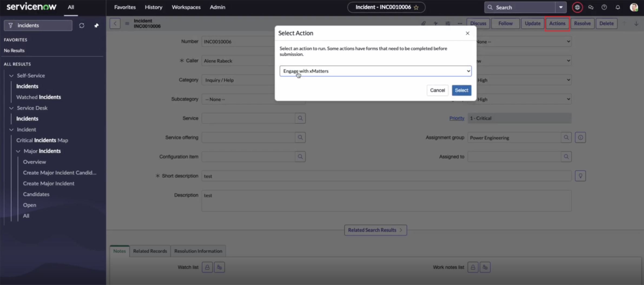Click the attachments paperclip icon
Image resolution: width=644 pixels, height=285 pixels.
[x=423, y=24]
